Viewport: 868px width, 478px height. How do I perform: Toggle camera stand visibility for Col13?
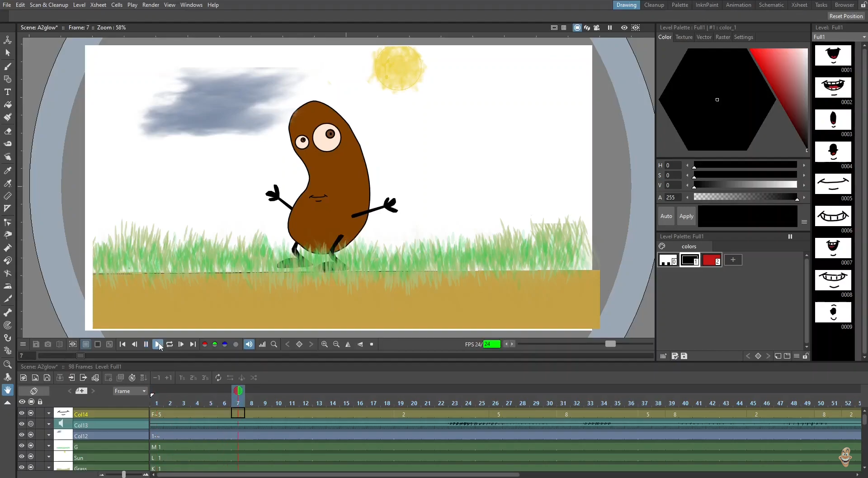point(31,424)
